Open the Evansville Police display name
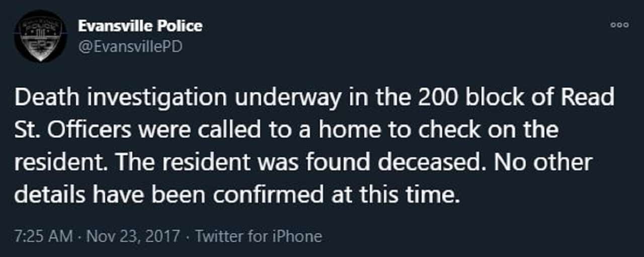This screenshot has width=644, height=257. tap(140, 26)
